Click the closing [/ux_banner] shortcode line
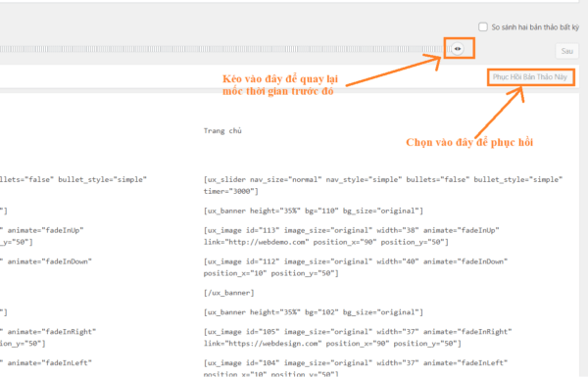Image resolution: width=588 pixels, height=377 pixels. pyautogui.click(x=228, y=293)
